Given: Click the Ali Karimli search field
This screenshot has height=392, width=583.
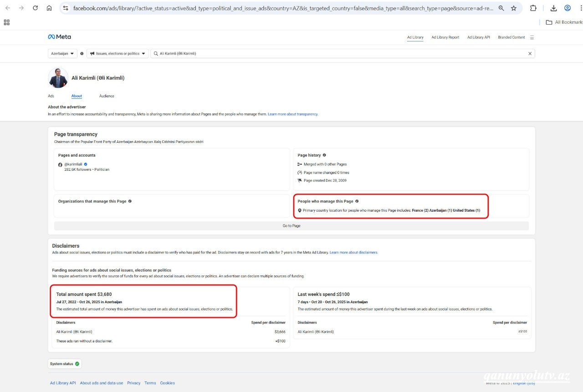Looking at the screenshot, I should point(342,54).
